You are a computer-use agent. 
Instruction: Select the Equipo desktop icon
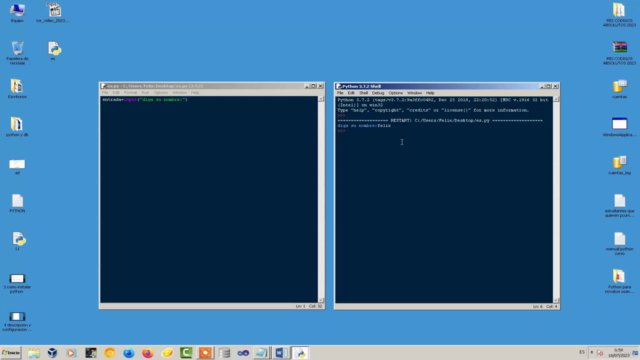coord(17,13)
